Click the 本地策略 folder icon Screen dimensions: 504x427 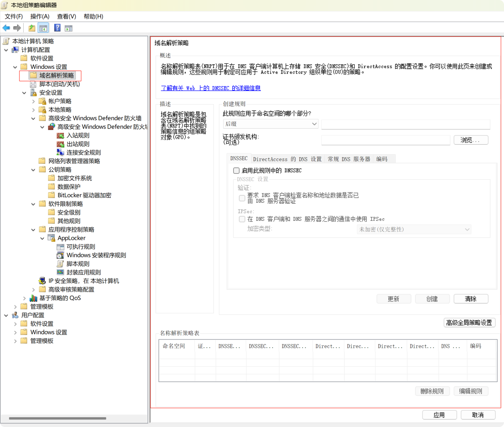point(42,110)
